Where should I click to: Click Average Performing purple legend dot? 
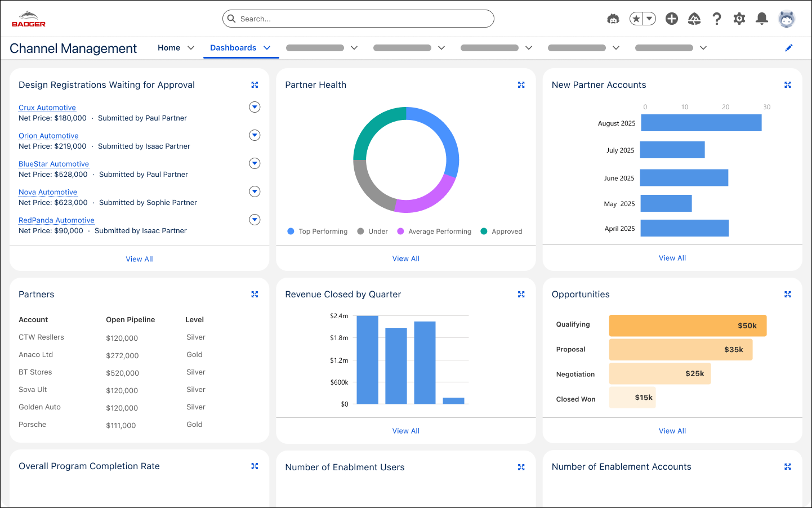[400, 231]
